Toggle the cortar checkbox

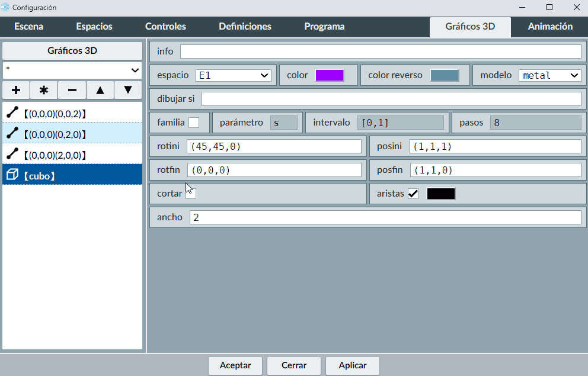point(191,194)
